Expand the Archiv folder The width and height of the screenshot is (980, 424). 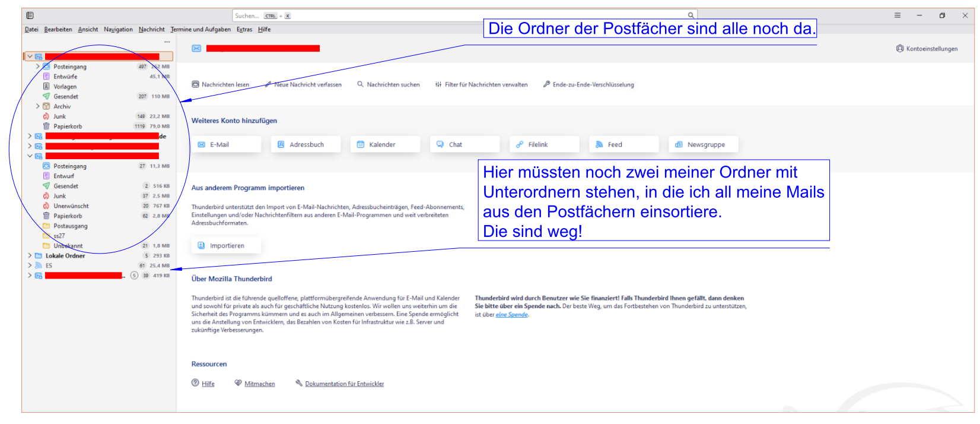coord(37,106)
